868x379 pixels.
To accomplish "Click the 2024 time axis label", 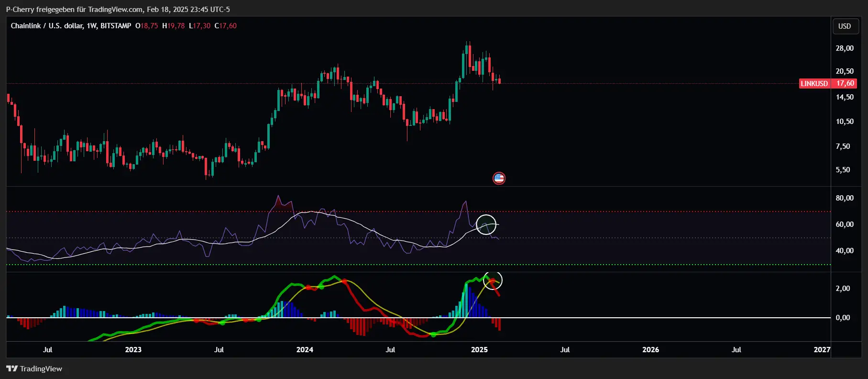I will [x=305, y=350].
